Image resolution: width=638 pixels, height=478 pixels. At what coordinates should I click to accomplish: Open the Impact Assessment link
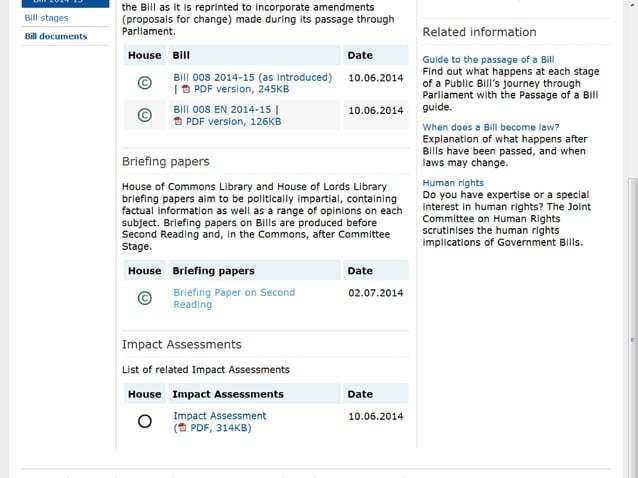219,415
